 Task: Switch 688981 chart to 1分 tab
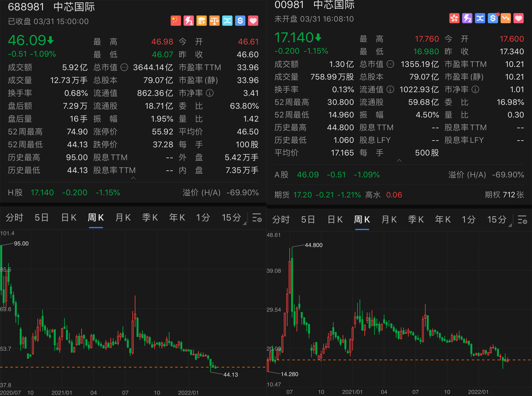203,218
